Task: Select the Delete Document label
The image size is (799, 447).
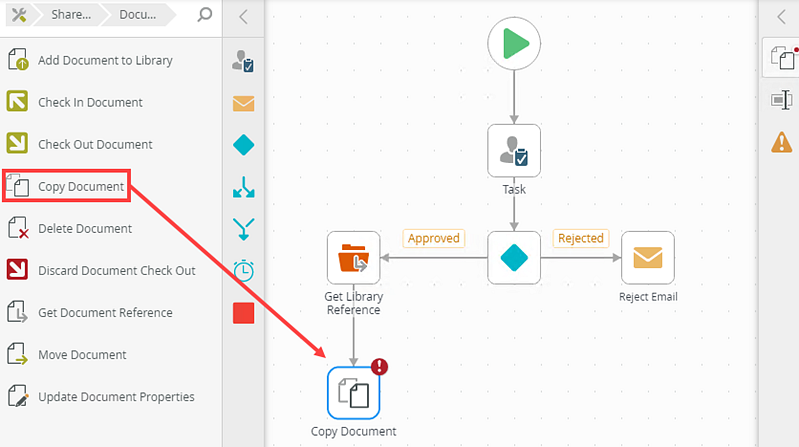Action: tap(85, 229)
